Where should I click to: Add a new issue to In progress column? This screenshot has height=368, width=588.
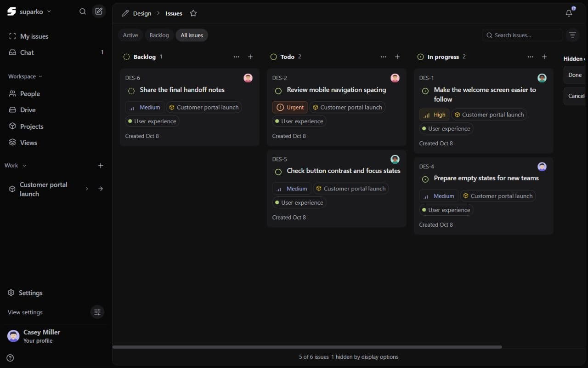click(x=544, y=57)
